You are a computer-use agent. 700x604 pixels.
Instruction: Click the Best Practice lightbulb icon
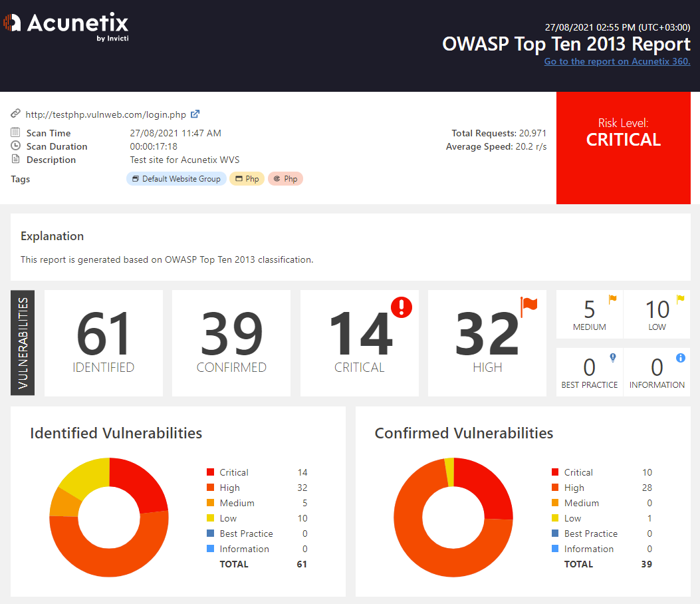click(613, 357)
